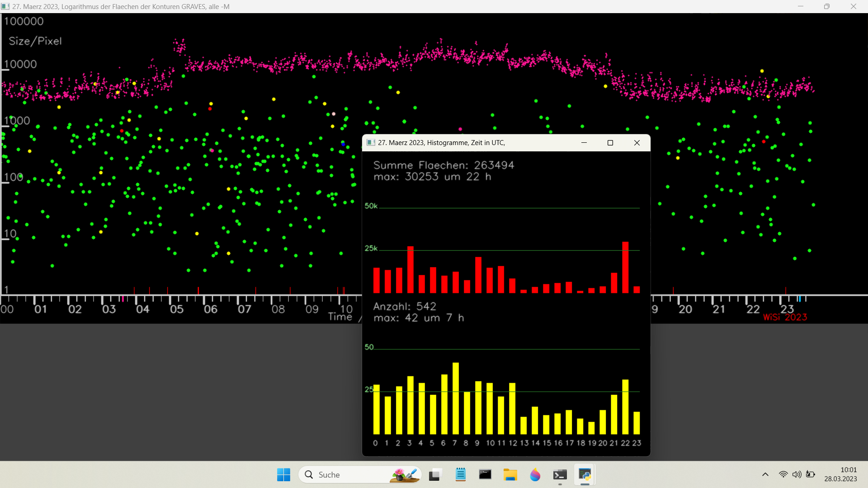
Task: Check the battery status tray icon
Action: 811,474
